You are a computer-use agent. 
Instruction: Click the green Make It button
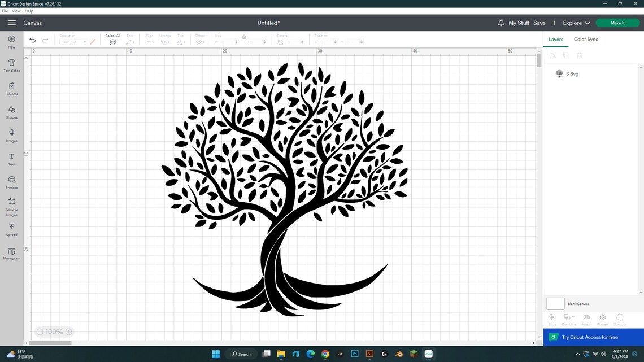617,23
